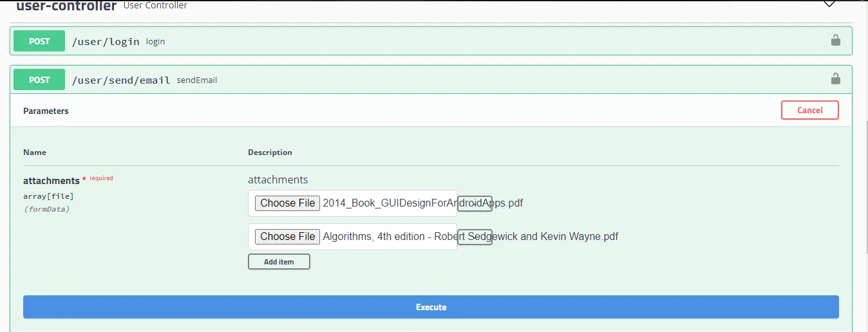
Task: Click the small box after first file input
Action: click(x=475, y=203)
